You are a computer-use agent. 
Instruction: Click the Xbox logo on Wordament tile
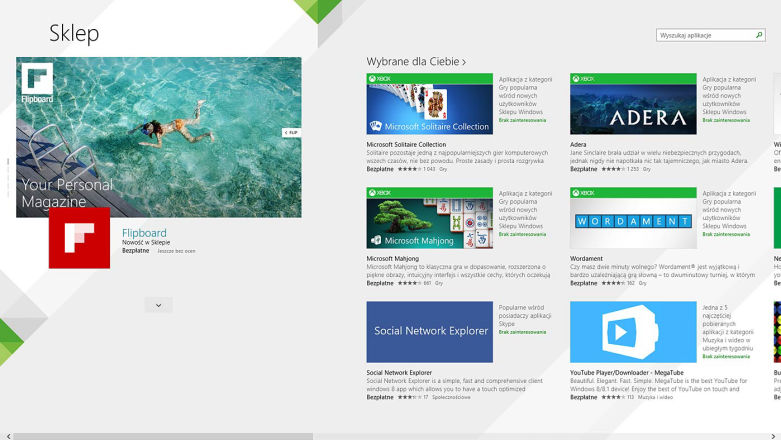[x=583, y=193]
